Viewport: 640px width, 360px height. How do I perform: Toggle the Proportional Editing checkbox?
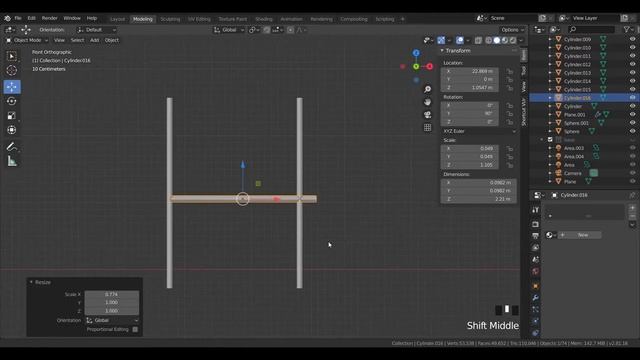(x=135, y=329)
